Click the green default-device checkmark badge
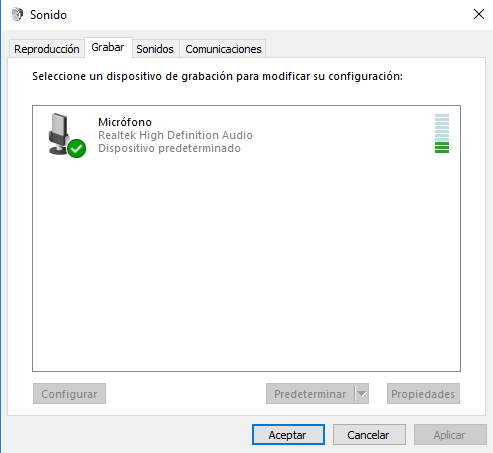 tap(77, 148)
